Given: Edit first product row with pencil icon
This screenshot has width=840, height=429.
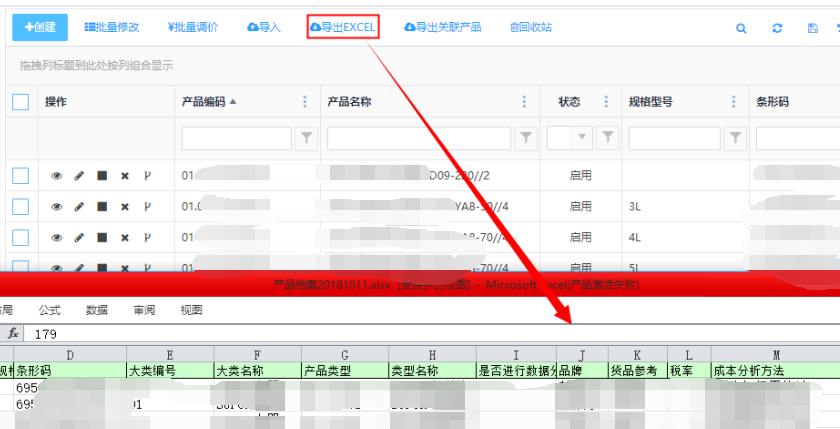Looking at the screenshot, I should [79, 176].
